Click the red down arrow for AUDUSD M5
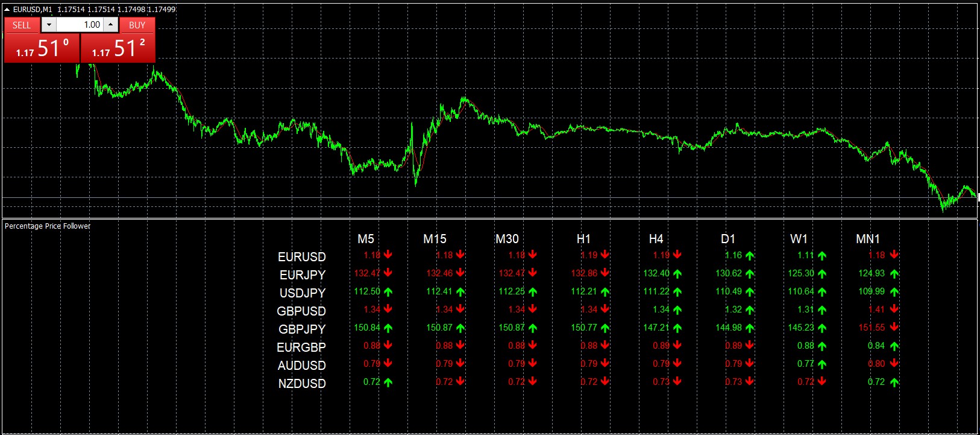Viewport: 980px width, 435px height. pyautogui.click(x=388, y=364)
